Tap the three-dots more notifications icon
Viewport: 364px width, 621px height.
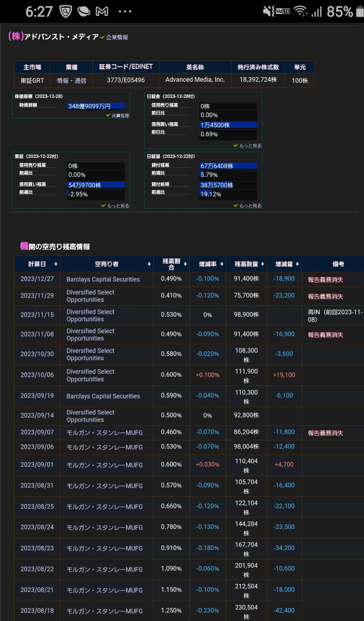pyautogui.click(x=125, y=11)
